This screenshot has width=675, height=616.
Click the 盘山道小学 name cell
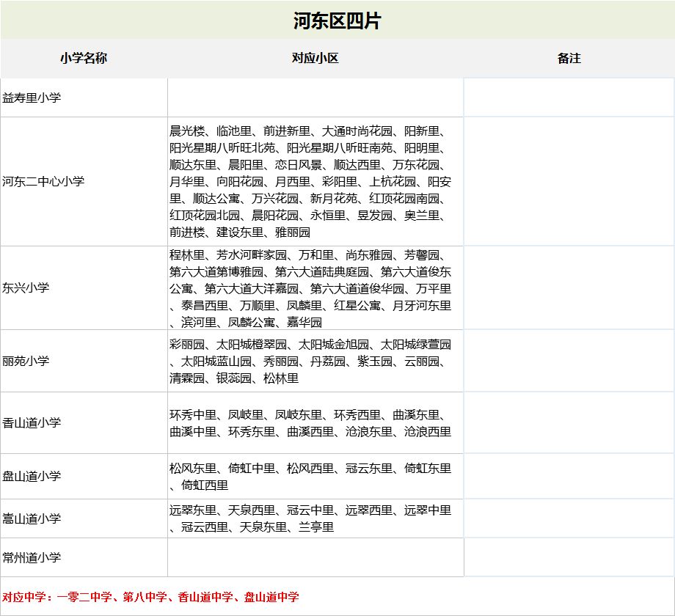(x=32, y=476)
